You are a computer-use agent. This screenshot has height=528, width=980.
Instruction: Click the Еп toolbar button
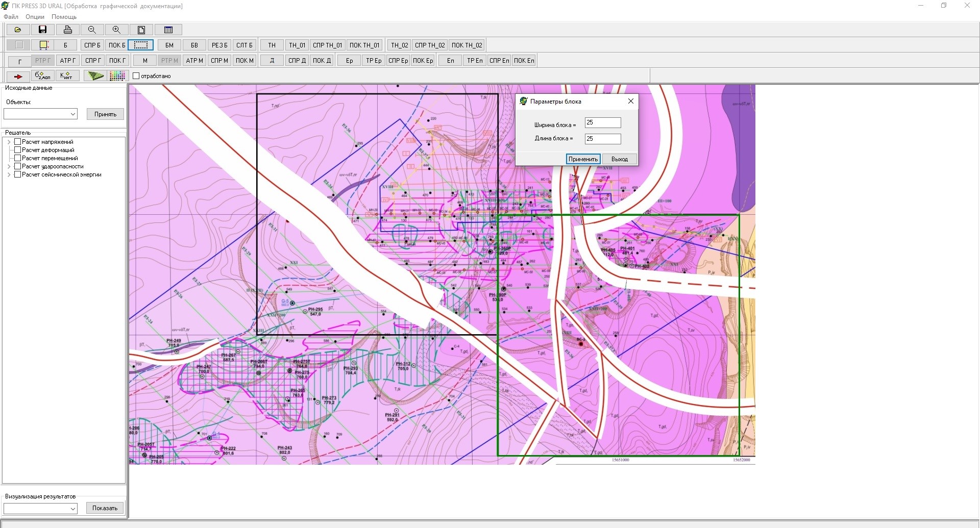pyautogui.click(x=451, y=61)
